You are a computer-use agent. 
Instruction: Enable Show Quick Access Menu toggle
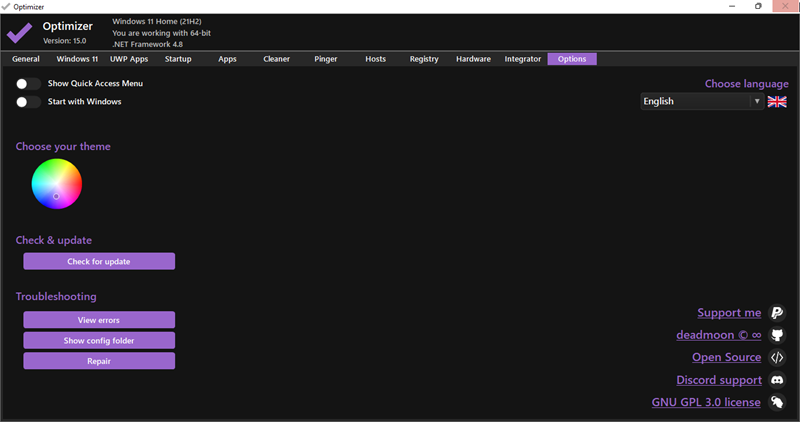(x=28, y=84)
